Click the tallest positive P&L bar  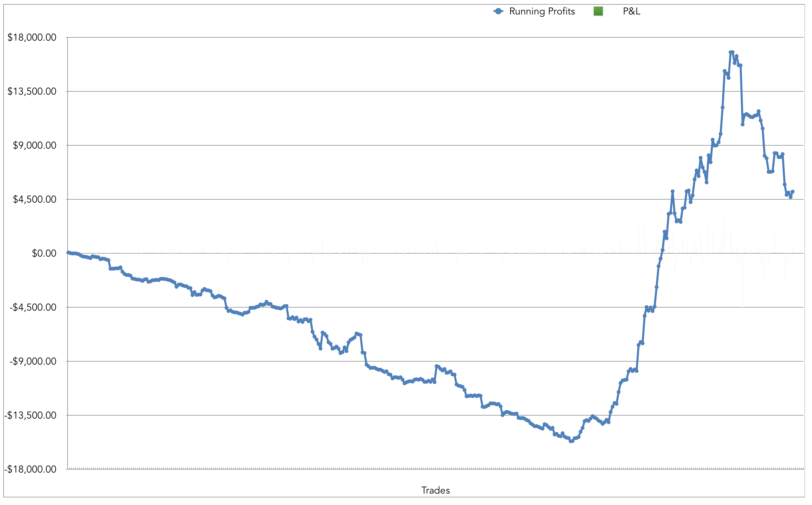(x=725, y=235)
